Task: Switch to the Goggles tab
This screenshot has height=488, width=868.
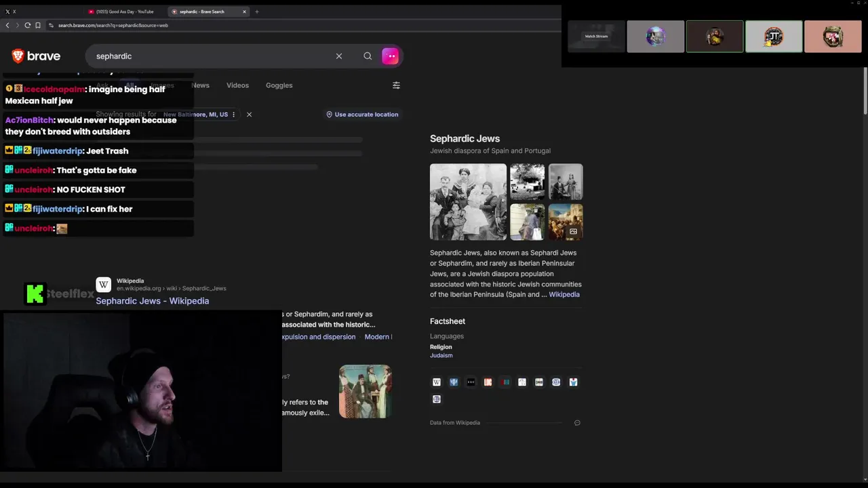Action: click(279, 85)
